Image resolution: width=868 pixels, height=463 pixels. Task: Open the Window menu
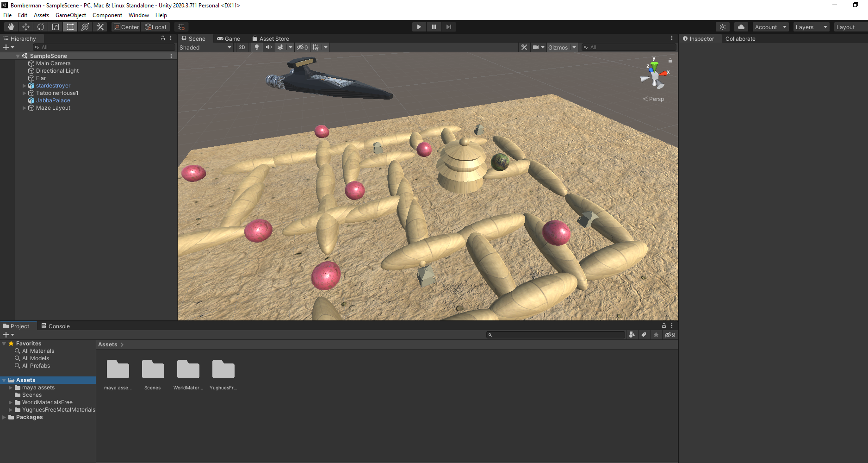(139, 15)
